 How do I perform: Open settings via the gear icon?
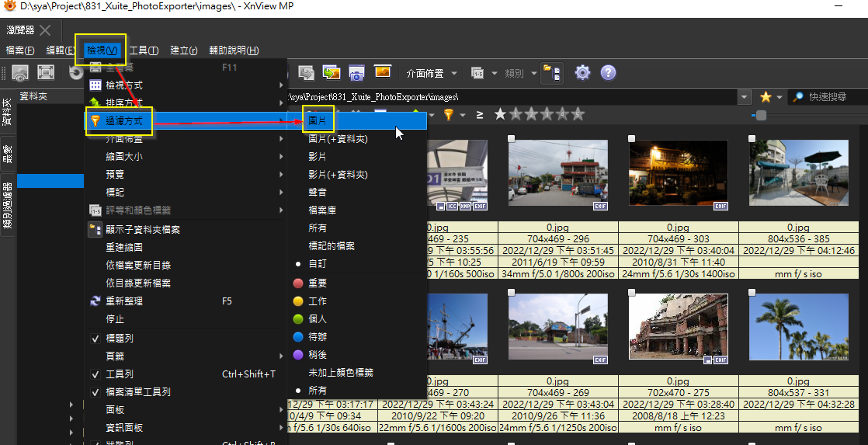[582, 72]
